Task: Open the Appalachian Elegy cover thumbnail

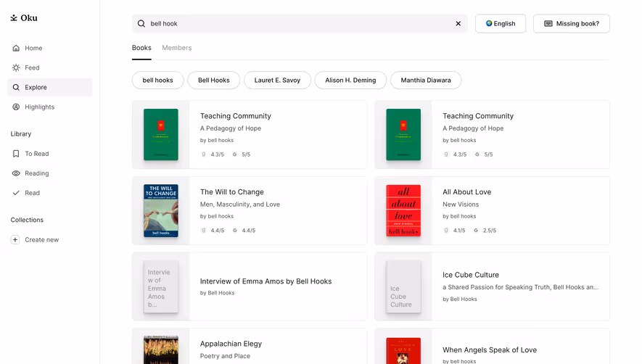Action: [161, 350]
